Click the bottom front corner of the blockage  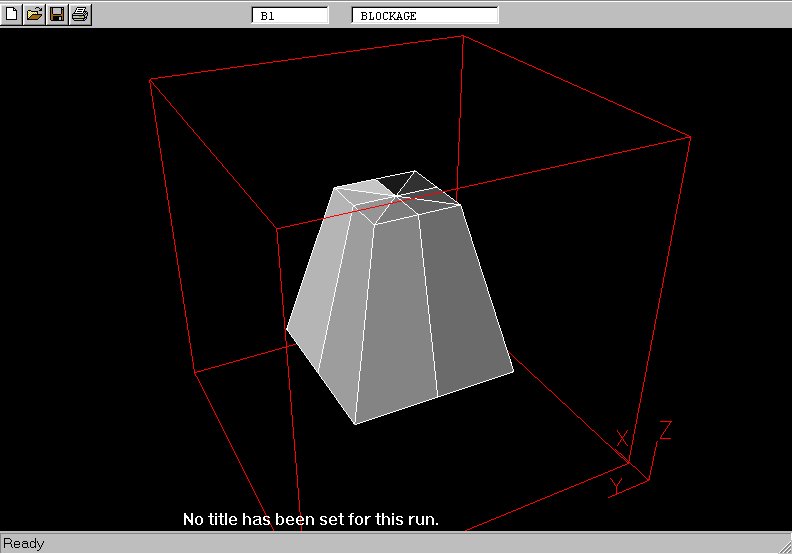[x=355, y=423]
